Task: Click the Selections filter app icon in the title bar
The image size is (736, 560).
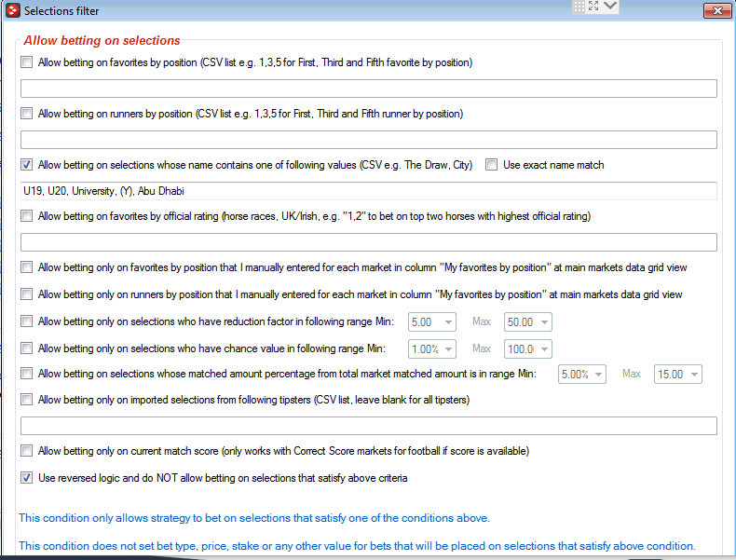Action: [13, 10]
